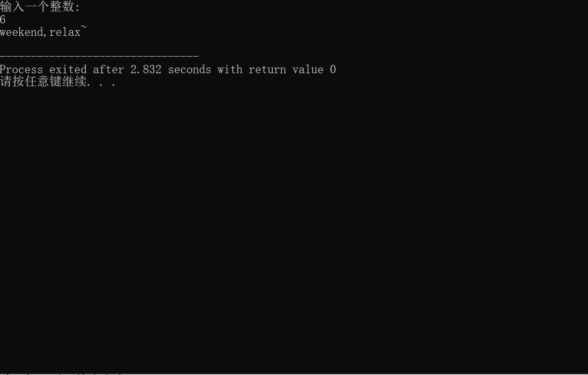Click the word "seconds"
Screen dimensions: 588x375
(190, 70)
